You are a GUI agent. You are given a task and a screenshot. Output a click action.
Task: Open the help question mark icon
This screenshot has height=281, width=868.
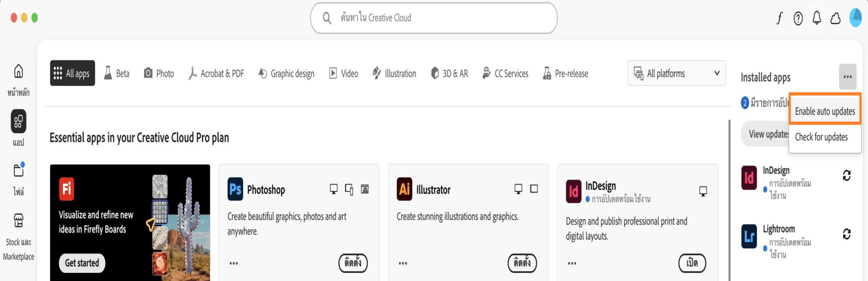(x=798, y=18)
